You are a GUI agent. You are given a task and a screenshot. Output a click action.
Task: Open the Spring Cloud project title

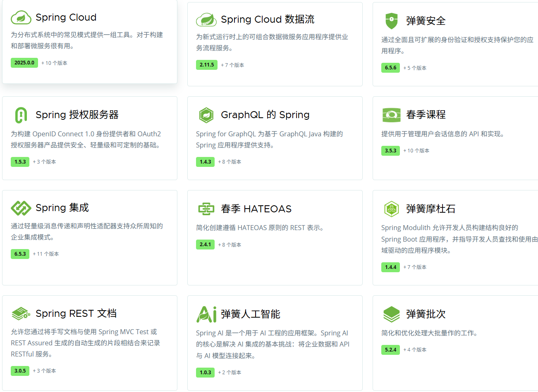(66, 17)
